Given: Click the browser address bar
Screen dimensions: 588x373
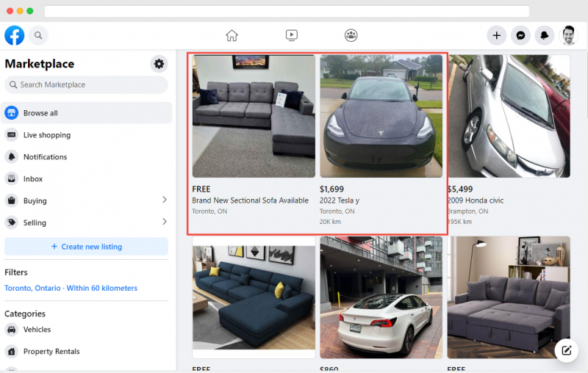Looking at the screenshot, I should pos(287,11).
